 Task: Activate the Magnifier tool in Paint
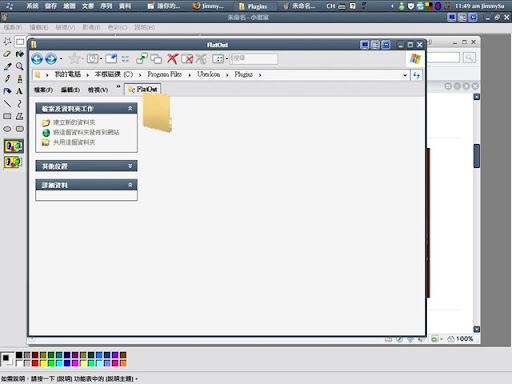20,66
